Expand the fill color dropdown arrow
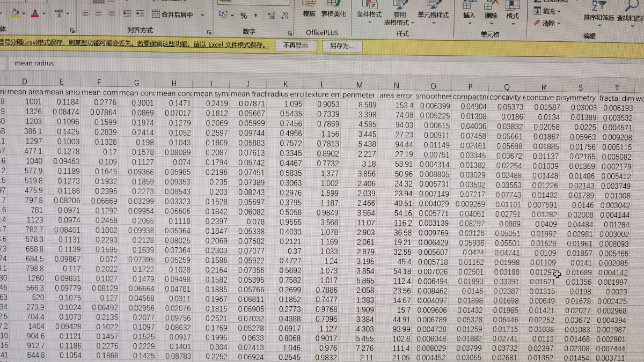 pos(24,13)
